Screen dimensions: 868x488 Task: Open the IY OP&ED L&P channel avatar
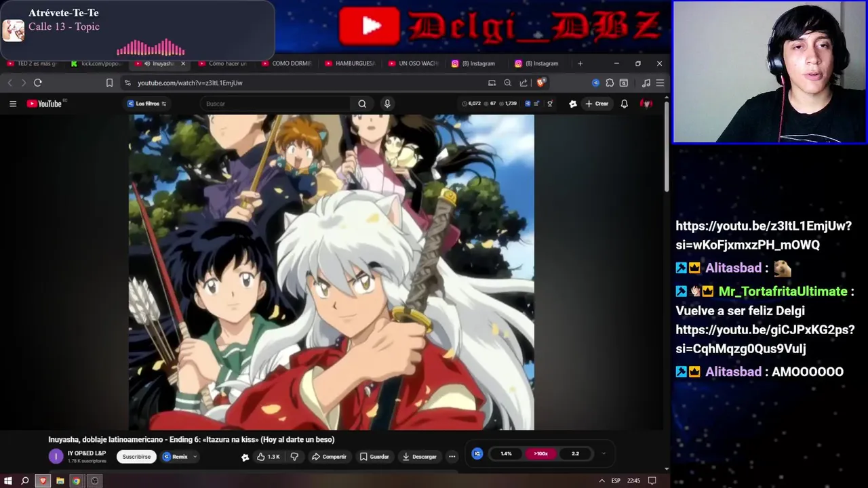tap(56, 457)
